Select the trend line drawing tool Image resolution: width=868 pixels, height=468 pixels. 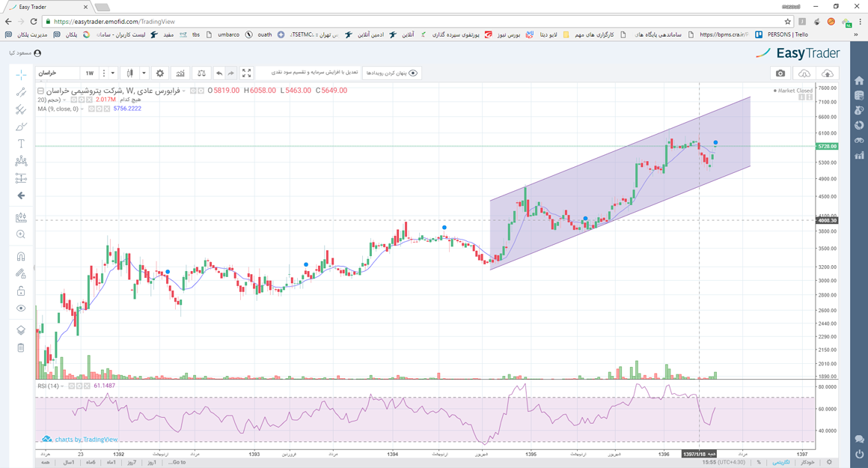pyautogui.click(x=21, y=93)
